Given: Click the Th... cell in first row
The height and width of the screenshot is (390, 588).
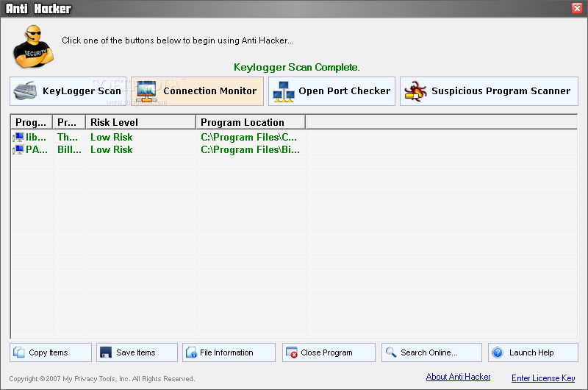Looking at the screenshot, I should (68, 137).
